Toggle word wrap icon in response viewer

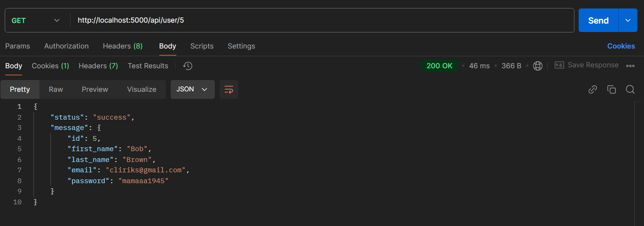coord(229,89)
